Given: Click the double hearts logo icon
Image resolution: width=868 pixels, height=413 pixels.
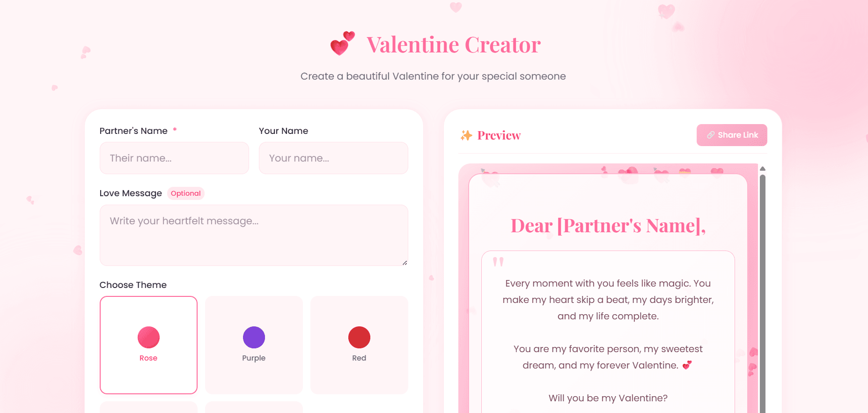Looking at the screenshot, I should (x=342, y=44).
